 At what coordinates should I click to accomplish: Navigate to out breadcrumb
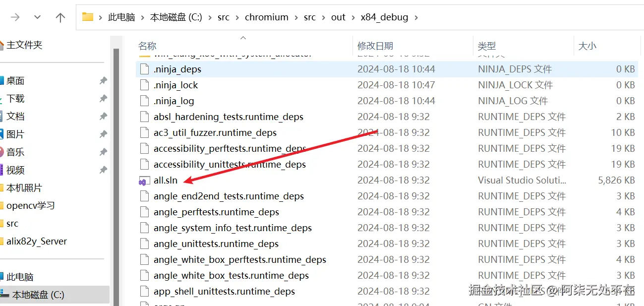click(x=338, y=17)
